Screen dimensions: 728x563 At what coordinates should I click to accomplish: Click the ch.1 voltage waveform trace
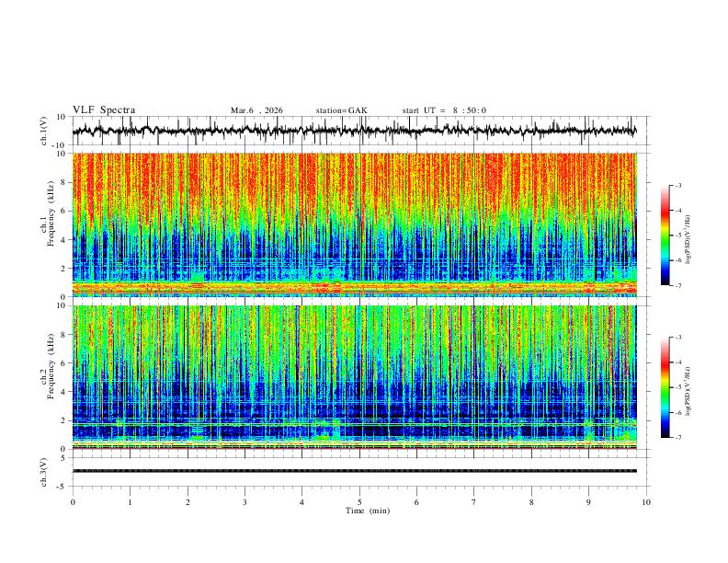click(x=354, y=131)
